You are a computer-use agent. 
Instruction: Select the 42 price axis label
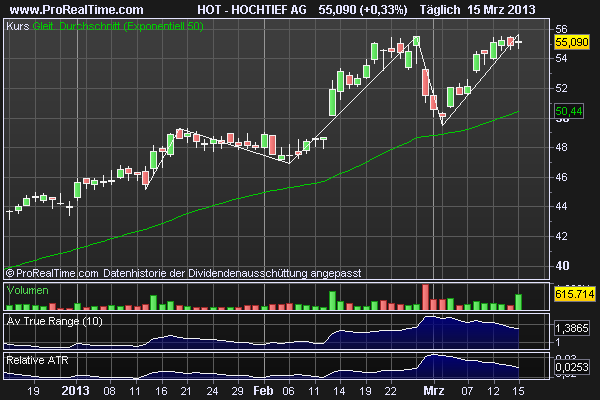561,236
